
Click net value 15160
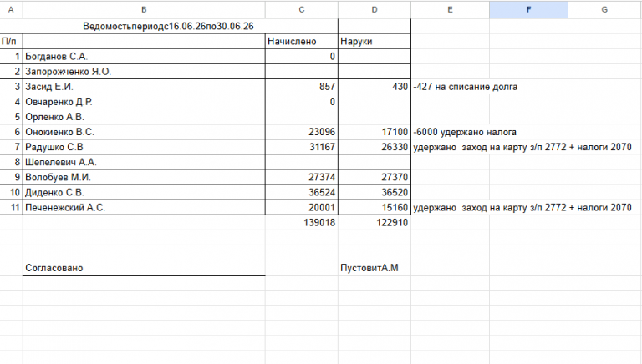click(x=374, y=208)
